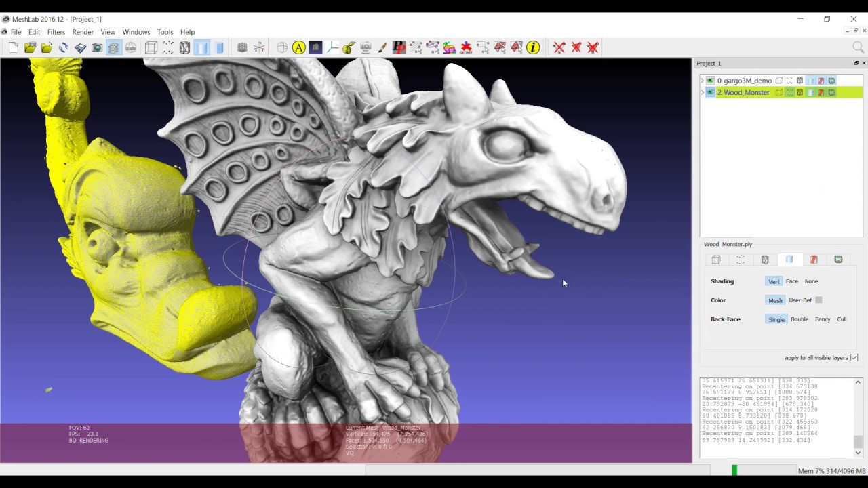Switch to the green edge decorator tab
868x488 pixels.
838,260
